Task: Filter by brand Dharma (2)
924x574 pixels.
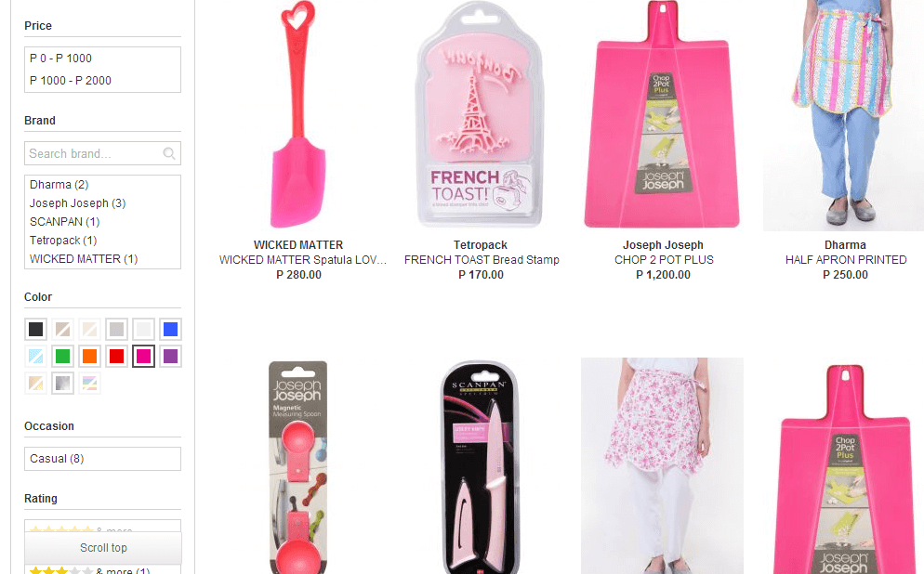Action: pyautogui.click(x=59, y=185)
